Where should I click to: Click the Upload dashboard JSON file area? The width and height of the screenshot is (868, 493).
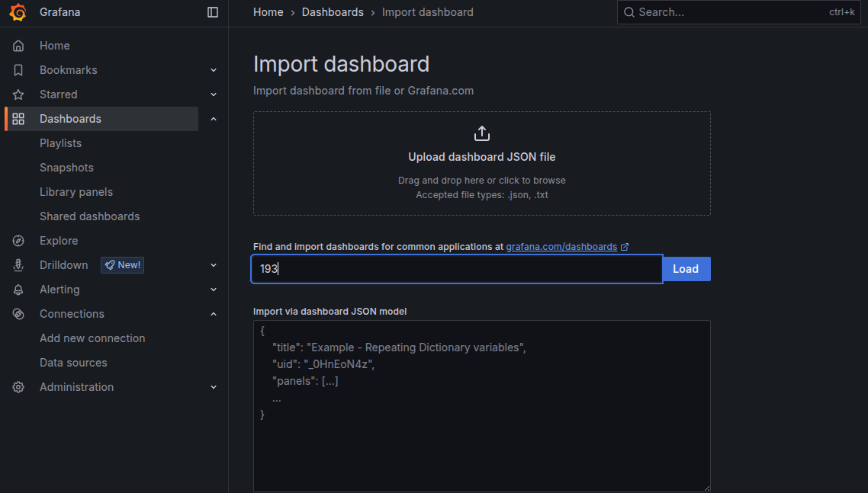click(x=481, y=164)
